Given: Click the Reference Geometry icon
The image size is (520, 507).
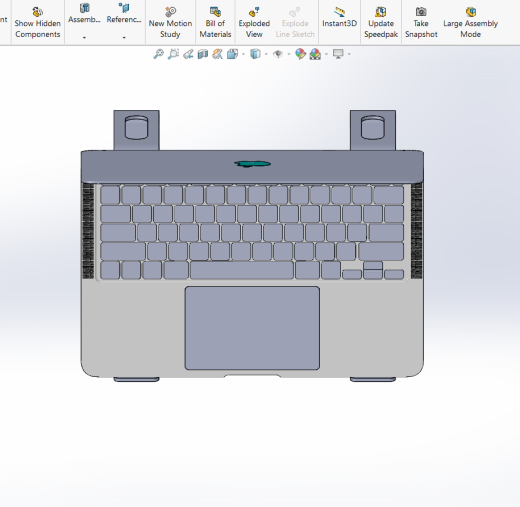Looking at the screenshot, I should click(x=124, y=8).
